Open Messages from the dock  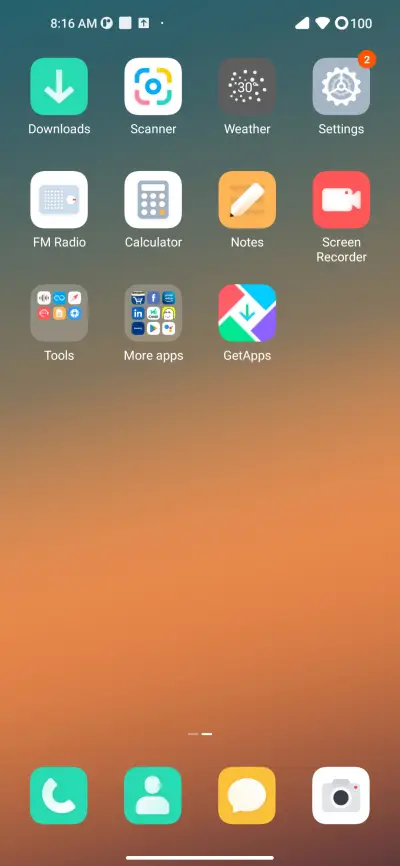tap(246, 795)
